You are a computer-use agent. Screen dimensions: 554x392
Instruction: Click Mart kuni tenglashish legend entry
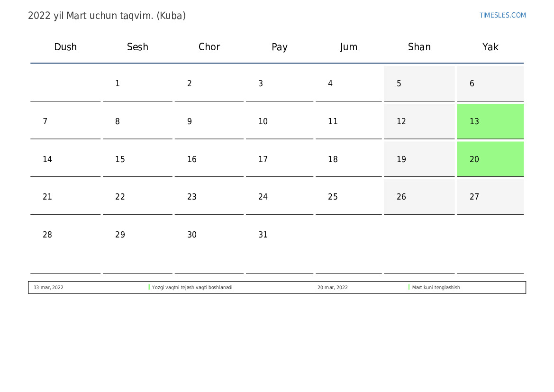click(x=436, y=287)
